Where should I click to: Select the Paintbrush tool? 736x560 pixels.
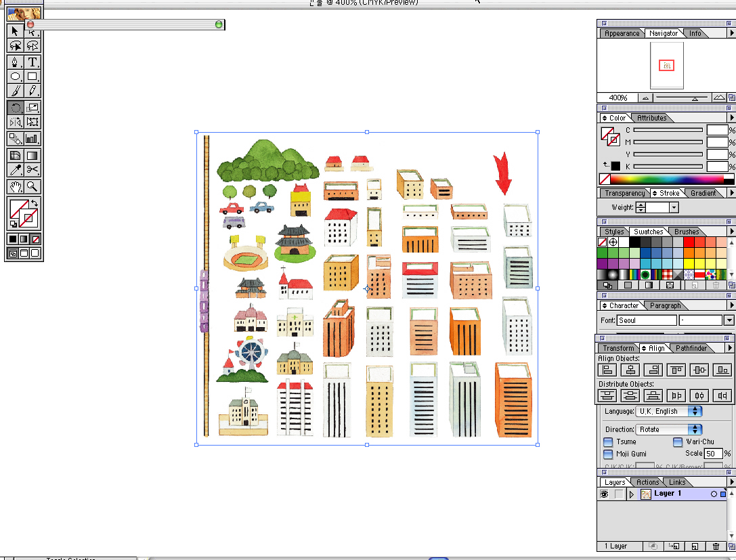pos(15,91)
